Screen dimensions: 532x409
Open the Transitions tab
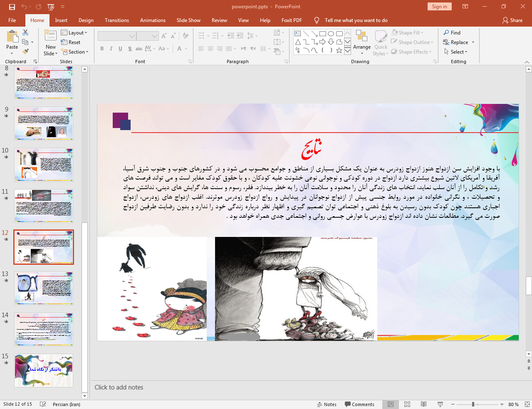(x=117, y=20)
